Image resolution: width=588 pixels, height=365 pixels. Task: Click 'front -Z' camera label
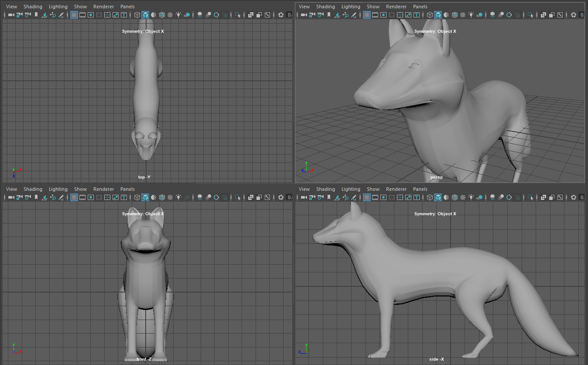pos(144,359)
